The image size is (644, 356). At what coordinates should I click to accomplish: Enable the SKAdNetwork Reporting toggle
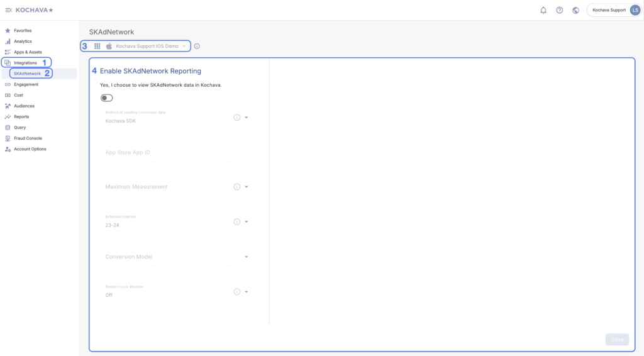pos(106,97)
